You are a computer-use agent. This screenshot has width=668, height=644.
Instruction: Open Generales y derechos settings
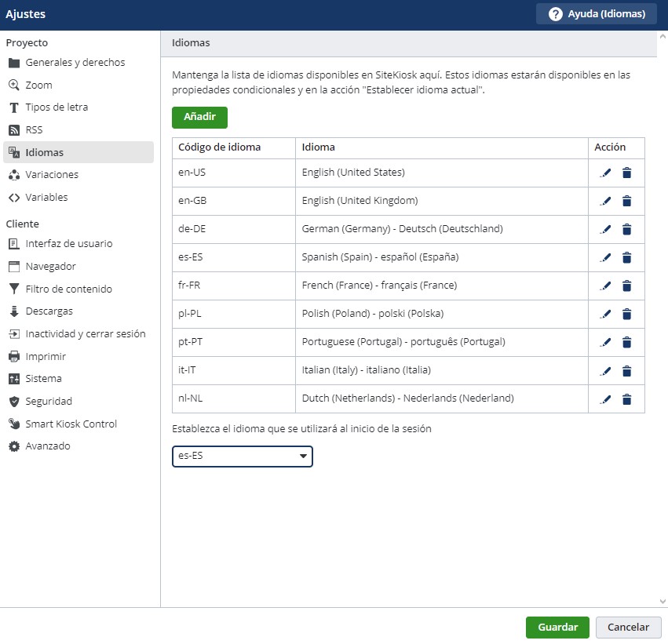pyautogui.click(x=75, y=63)
